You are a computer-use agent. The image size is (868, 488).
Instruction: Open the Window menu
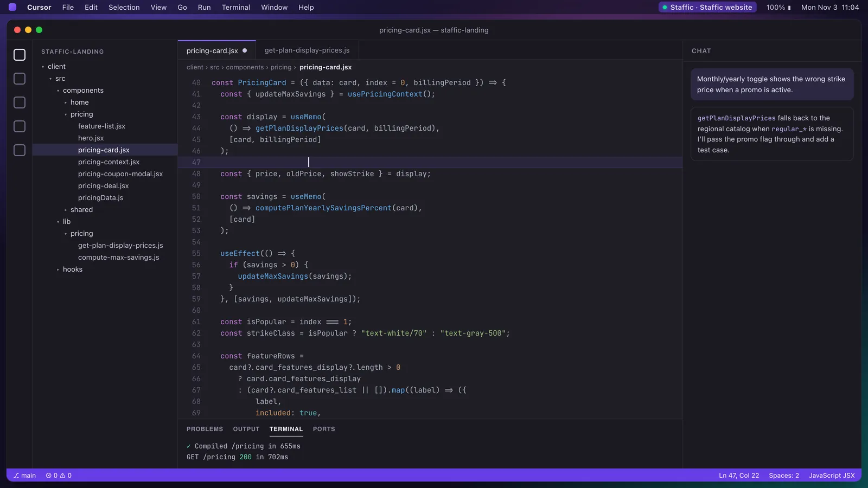click(274, 8)
